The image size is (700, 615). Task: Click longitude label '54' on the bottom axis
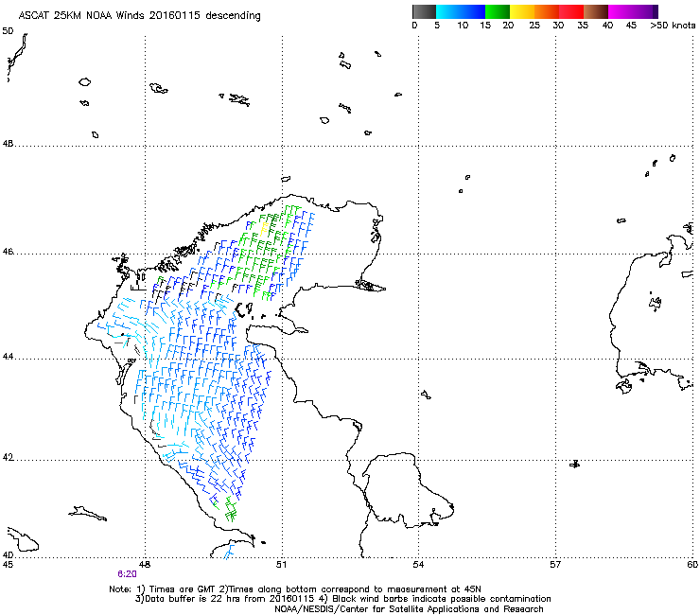(418, 565)
